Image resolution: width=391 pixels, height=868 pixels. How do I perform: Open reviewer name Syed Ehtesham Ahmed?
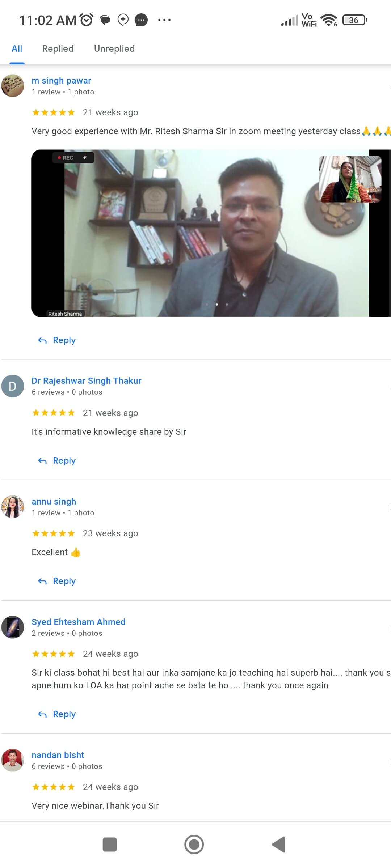pos(78,622)
